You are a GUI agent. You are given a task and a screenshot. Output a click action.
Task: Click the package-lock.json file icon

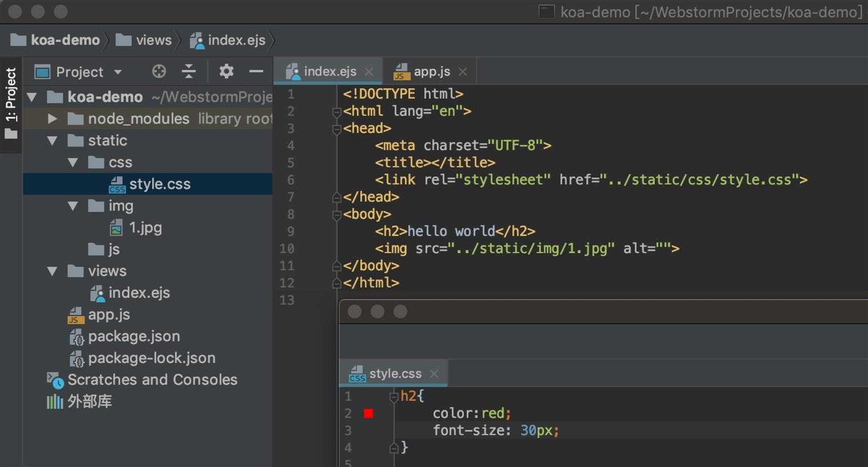click(x=77, y=358)
